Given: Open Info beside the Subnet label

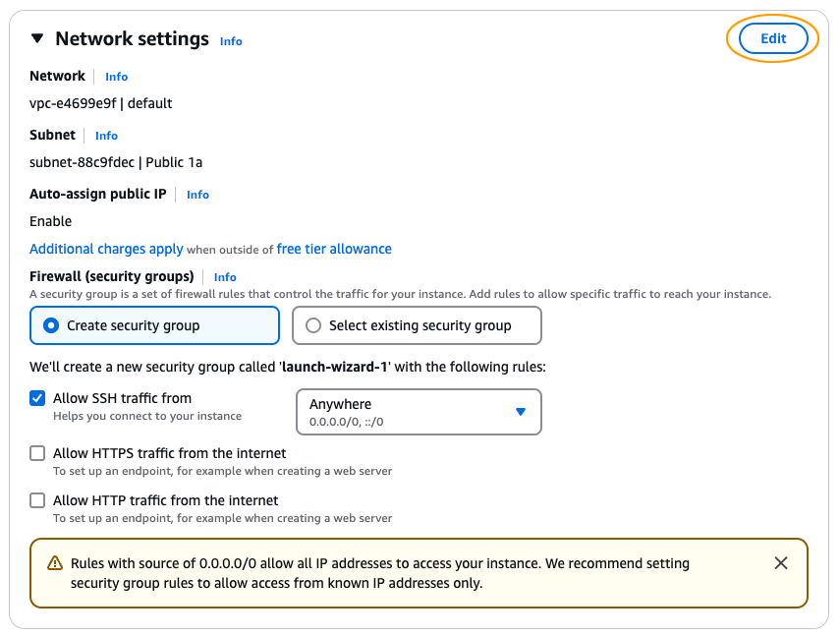Looking at the screenshot, I should tap(106, 136).
